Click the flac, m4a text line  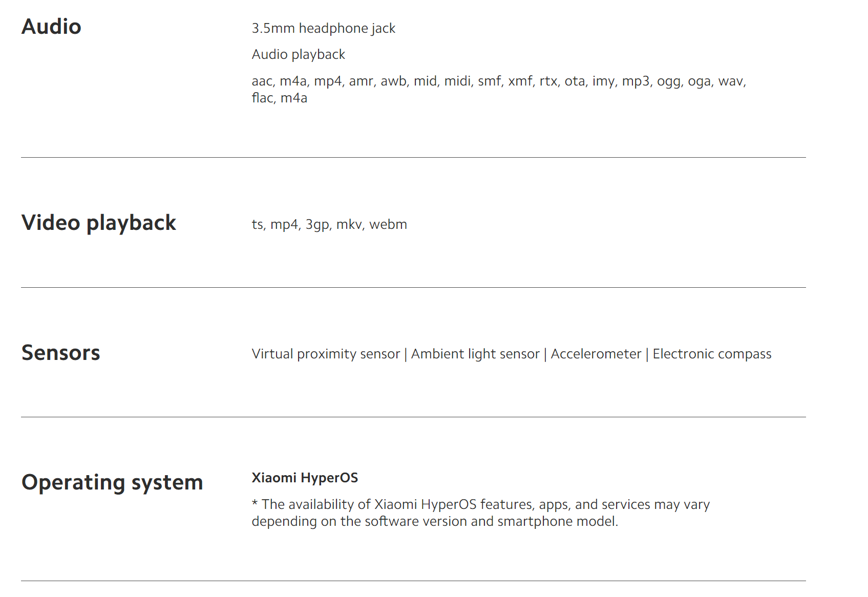click(279, 98)
